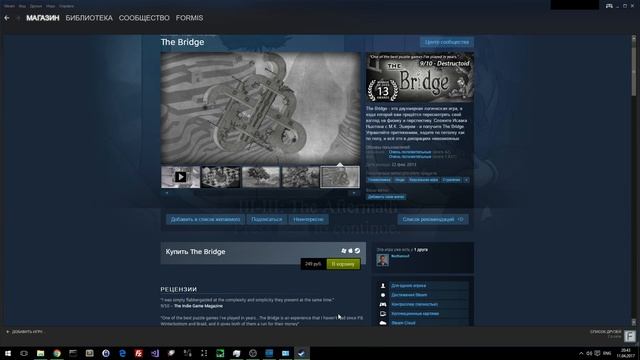Select the highlighted fifth screenshot thumbnail
Viewport: 640px width, 360px height.
pos(340,177)
